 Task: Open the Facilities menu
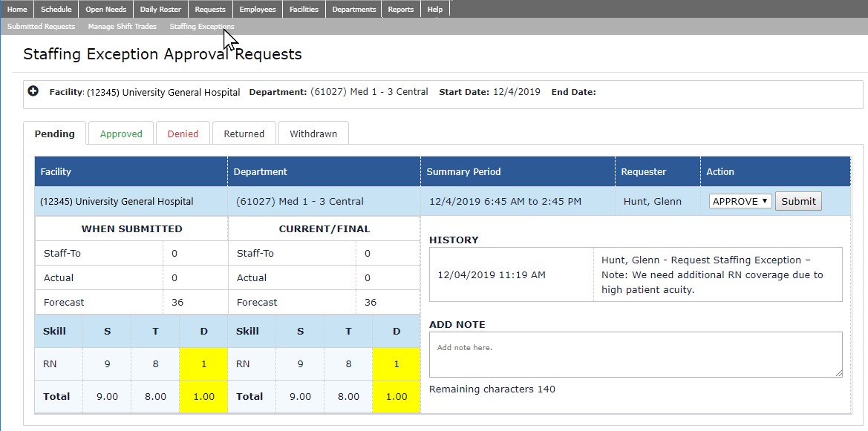tap(304, 10)
